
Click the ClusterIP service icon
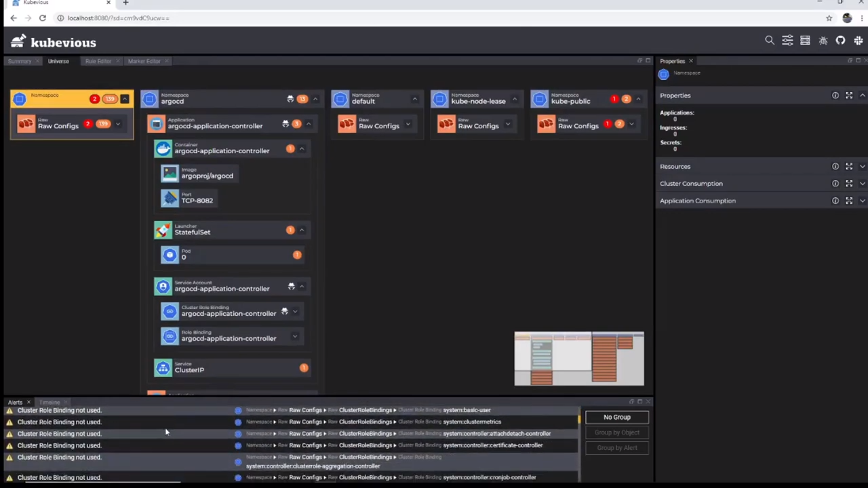coord(163,368)
